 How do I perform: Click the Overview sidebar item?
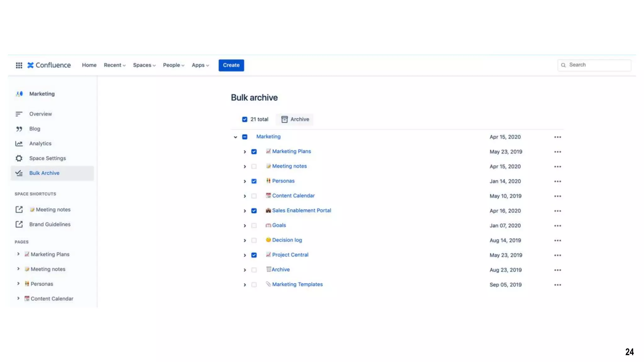[40, 114]
